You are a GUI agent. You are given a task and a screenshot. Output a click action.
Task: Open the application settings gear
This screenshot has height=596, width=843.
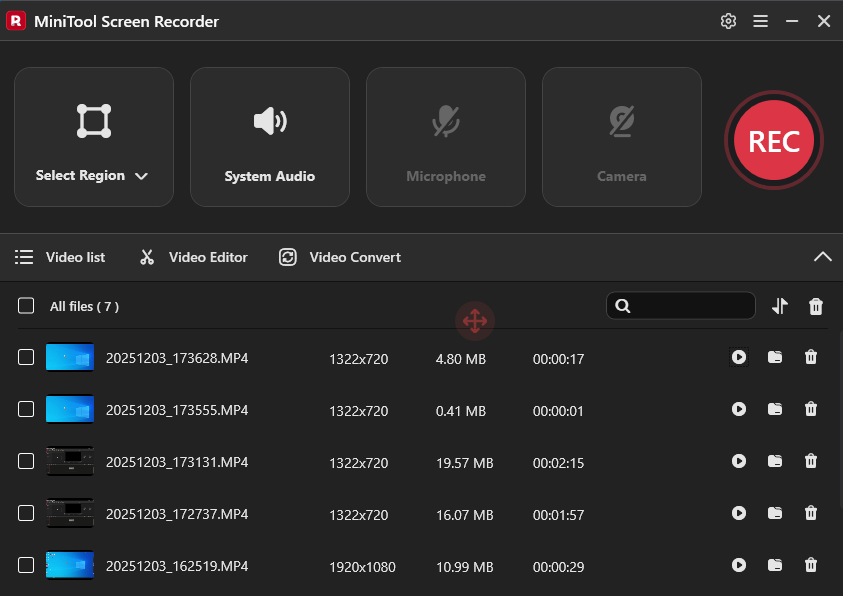coord(728,20)
